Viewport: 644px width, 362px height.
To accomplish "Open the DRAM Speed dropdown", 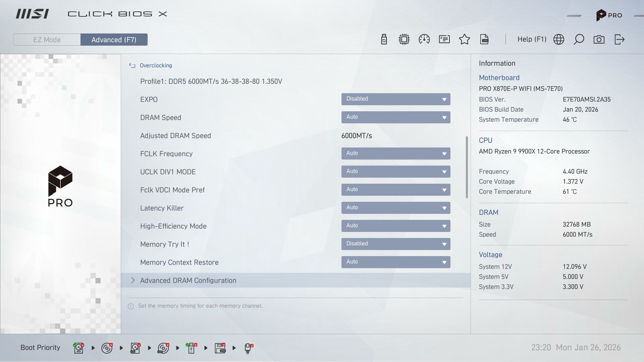I will pyautogui.click(x=396, y=117).
